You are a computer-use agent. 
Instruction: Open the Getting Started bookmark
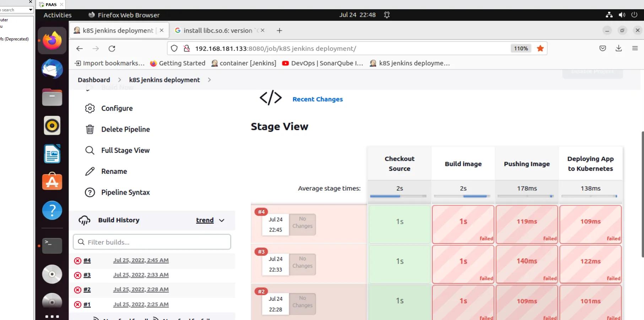[178, 63]
